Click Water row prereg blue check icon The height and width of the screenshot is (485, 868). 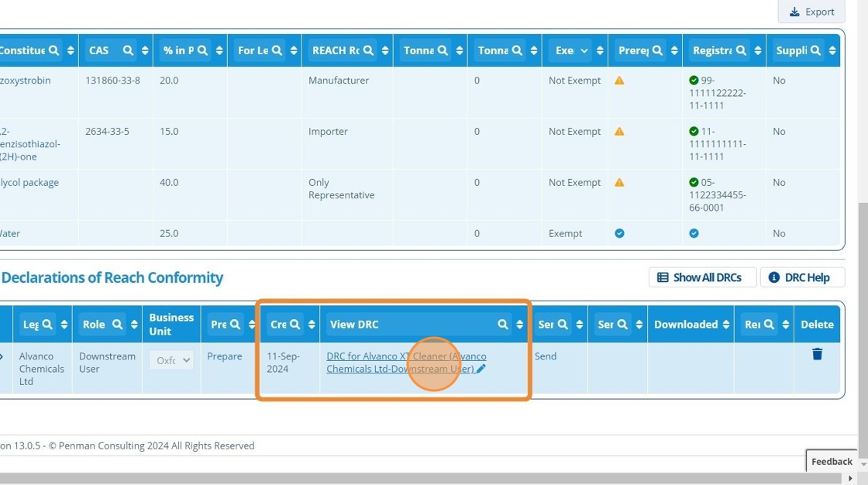[x=619, y=233]
